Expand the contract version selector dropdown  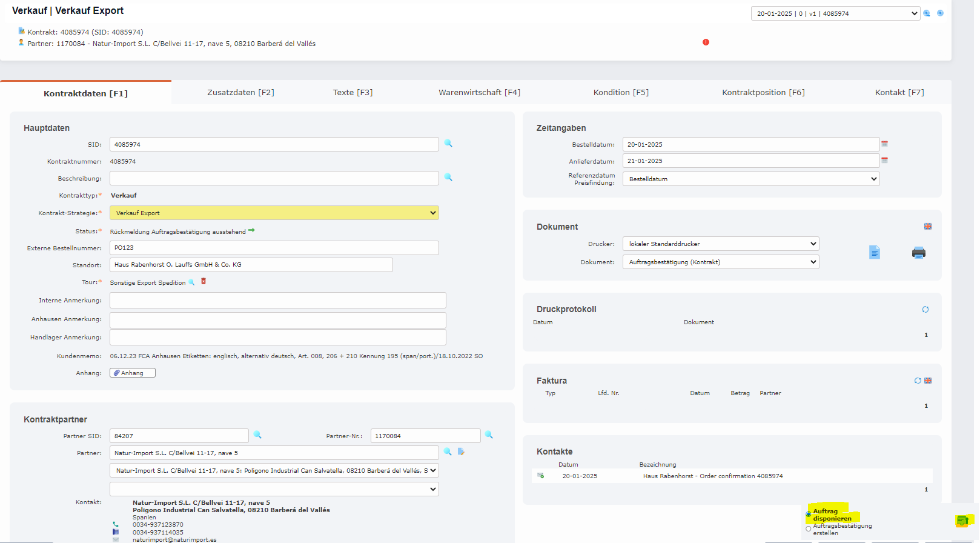pos(835,13)
